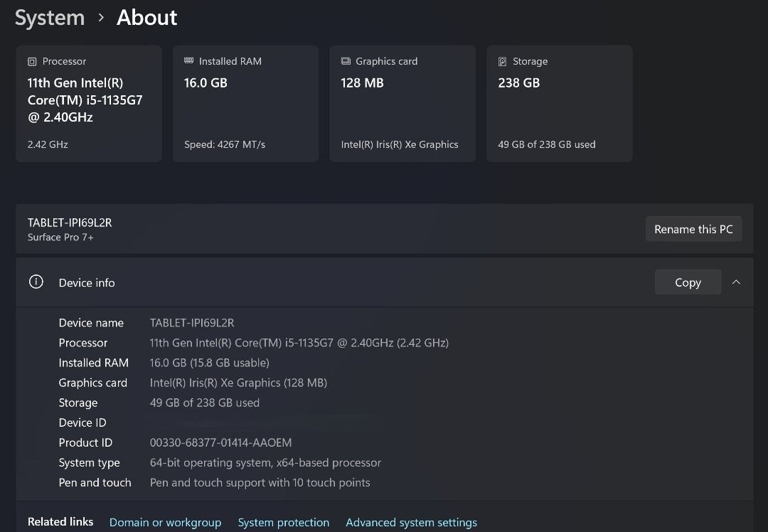
Task: Go back to System breadcrumb
Action: [x=50, y=18]
